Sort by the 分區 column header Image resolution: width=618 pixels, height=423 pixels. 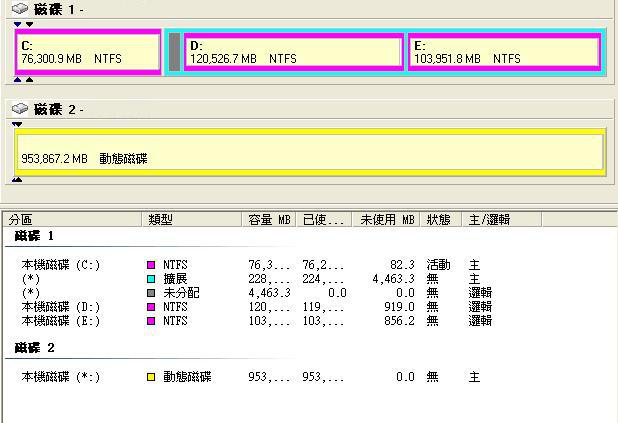[73, 220]
